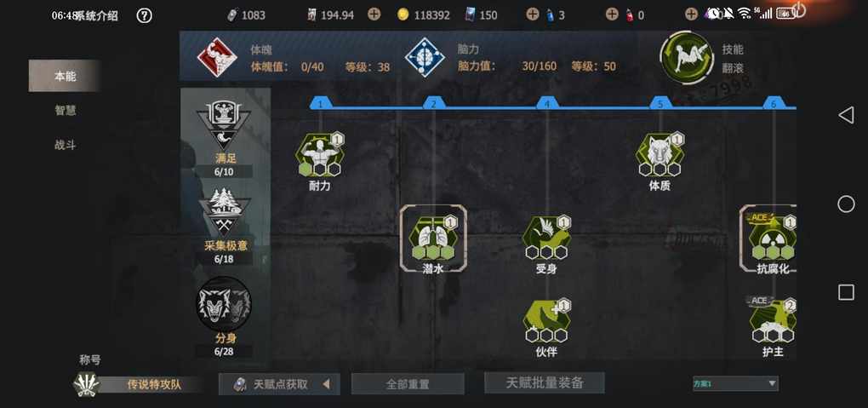This screenshot has width=868, height=408.
Task: Click the 全部重置 reset button
Action: click(x=408, y=383)
